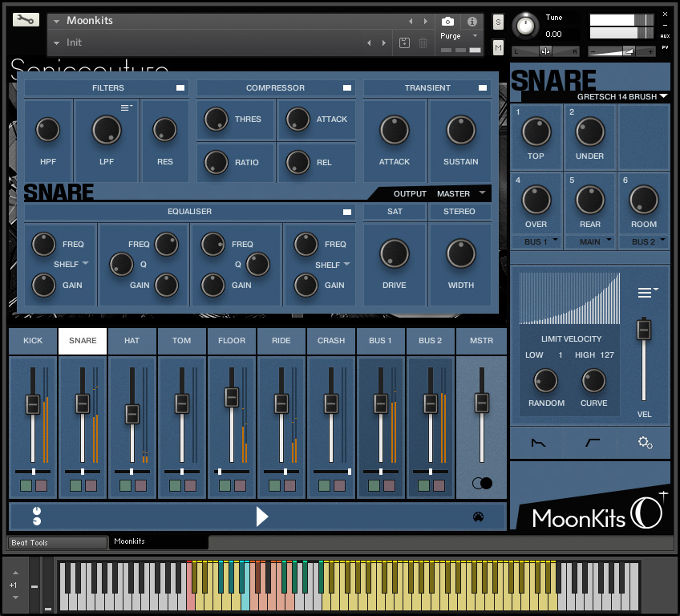Viewport: 680px width, 616px height.
Task: Show the envelope decay curve page
Action: (538, 443)
